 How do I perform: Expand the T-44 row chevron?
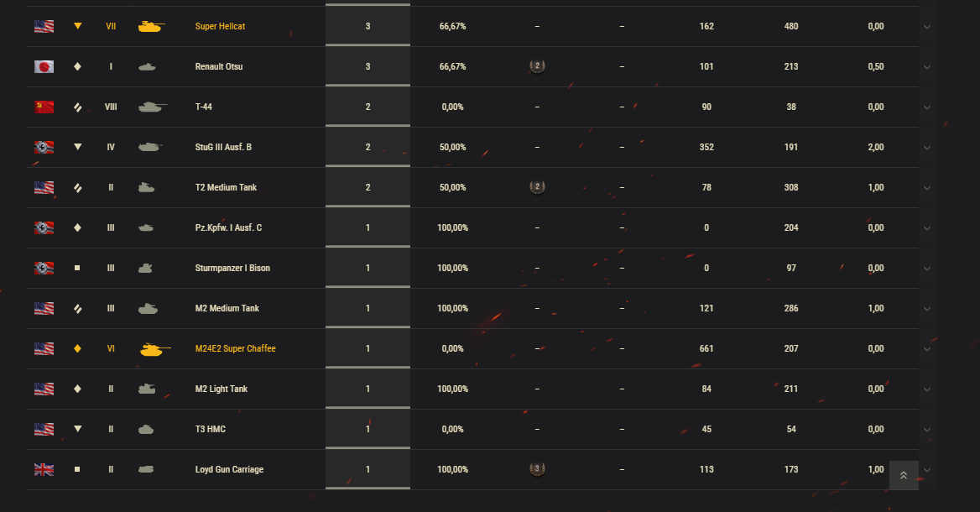click(927, 107)
